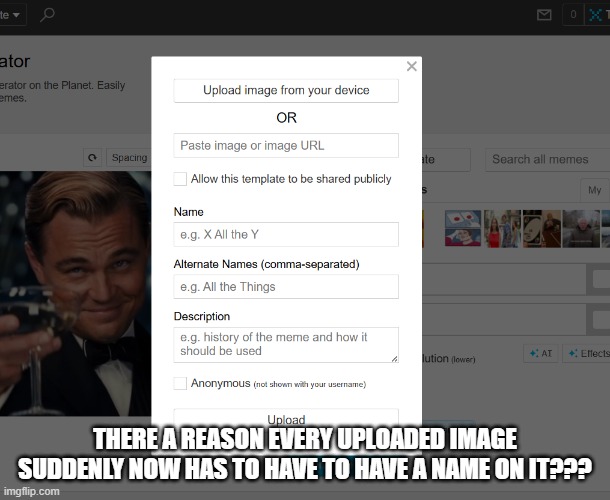
Task: Select the flag-pattern meme template thumbnail
Action: click(463, 228)
